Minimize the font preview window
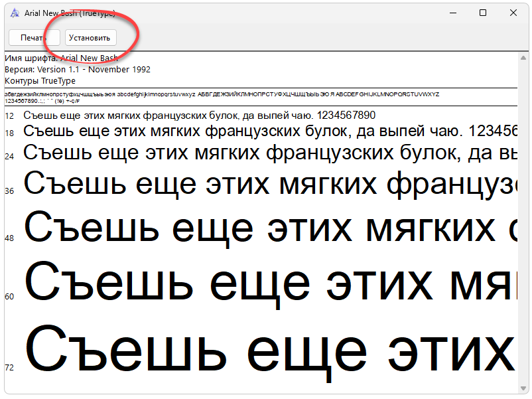 click(x=453, y=13)
